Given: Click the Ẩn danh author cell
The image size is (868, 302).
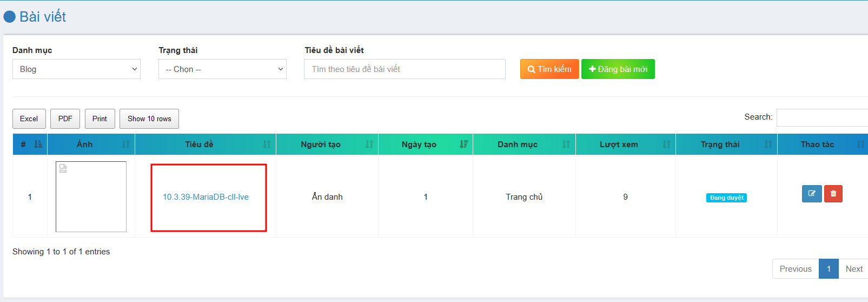Looking at the screenshot, I should [327, 197].
